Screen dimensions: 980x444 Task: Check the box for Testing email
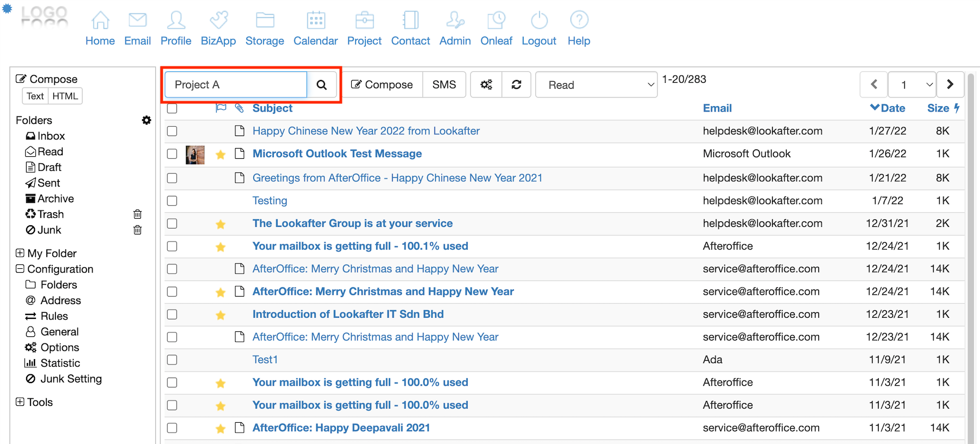(x=172, y=201)
